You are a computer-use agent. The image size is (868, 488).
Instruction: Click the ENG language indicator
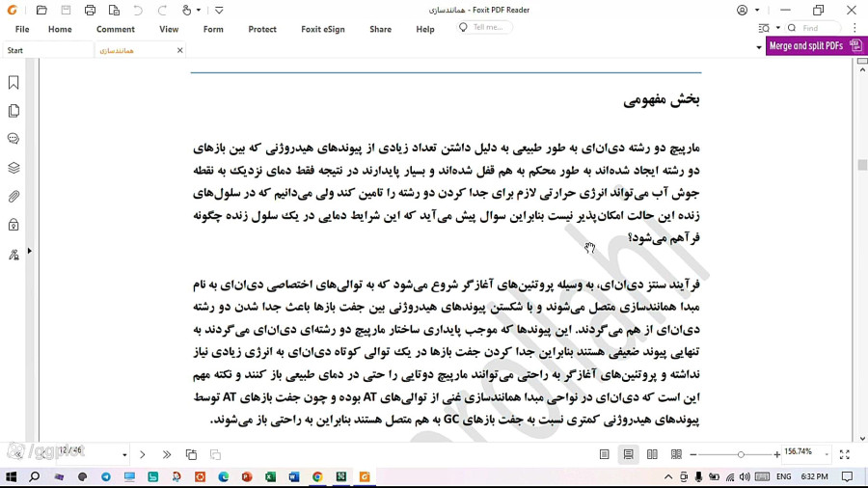[x=783, y=476]
